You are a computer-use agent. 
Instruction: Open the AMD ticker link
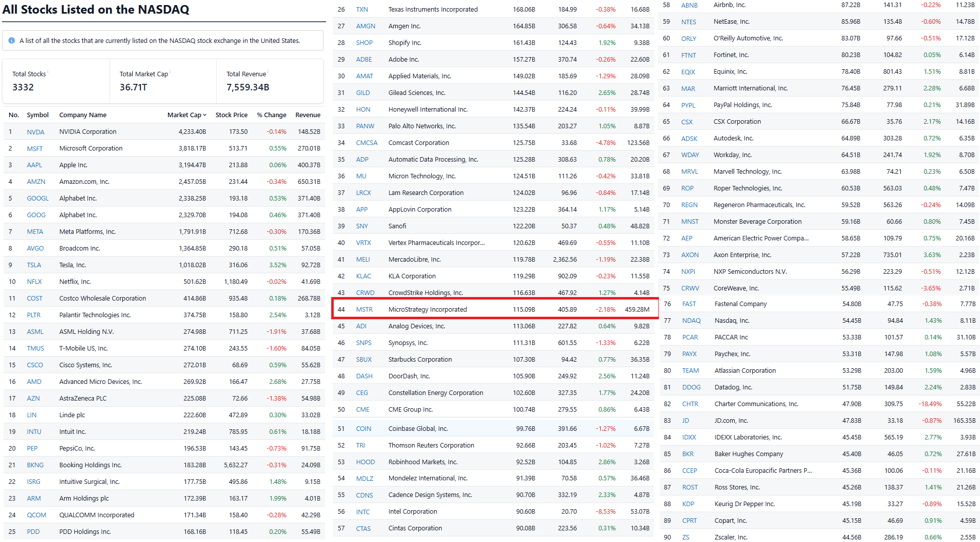(34, 382)
